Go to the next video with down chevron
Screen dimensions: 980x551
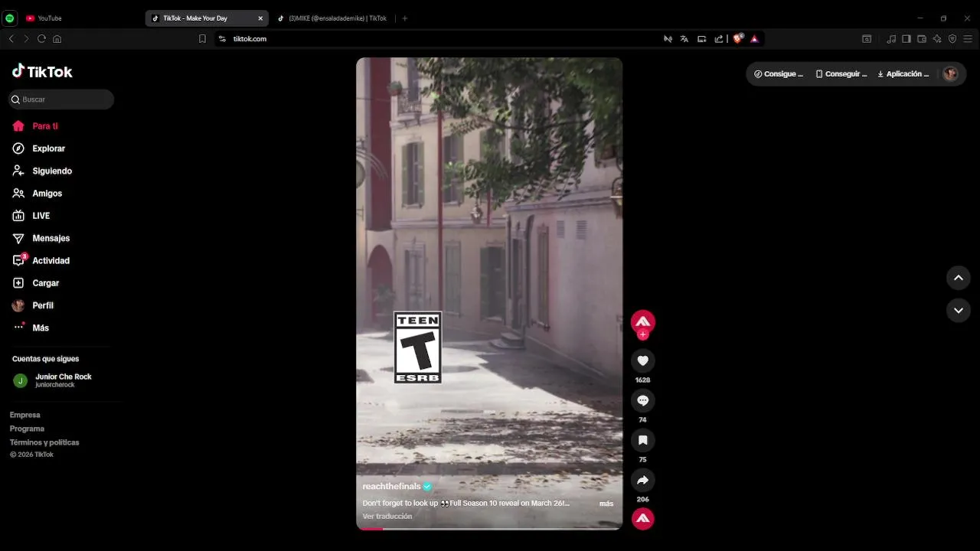click(x=959, y=310)
